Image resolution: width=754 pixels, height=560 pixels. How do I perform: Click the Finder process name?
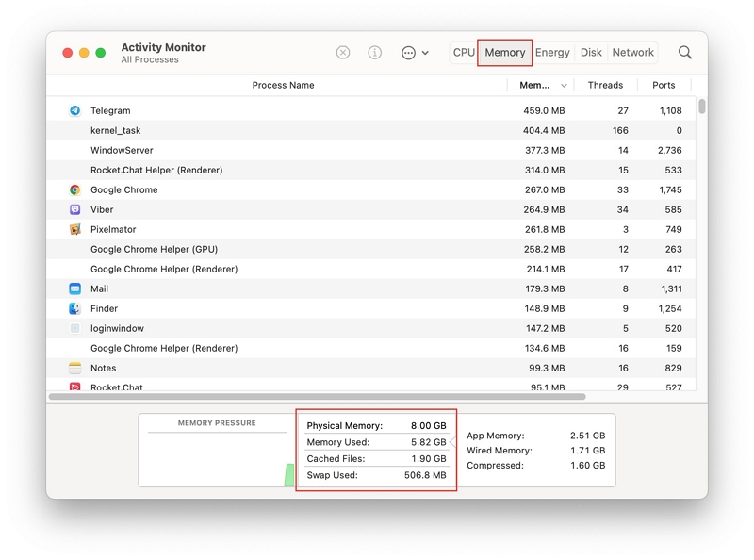pyautogui.click(x=104, y=308)
